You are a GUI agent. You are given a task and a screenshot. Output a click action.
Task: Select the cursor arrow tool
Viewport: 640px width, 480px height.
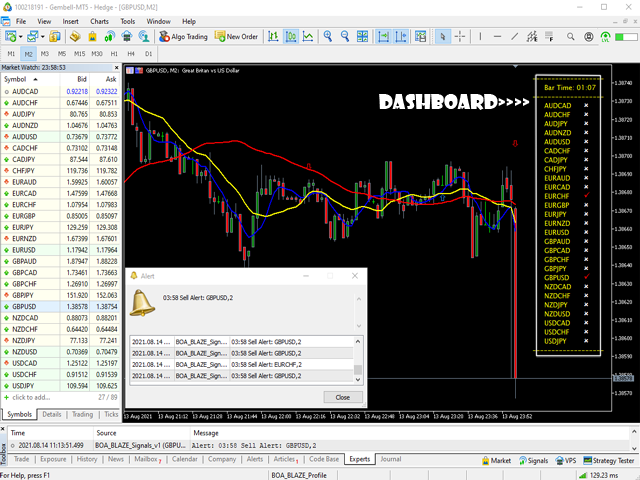[x=442, y=37]
